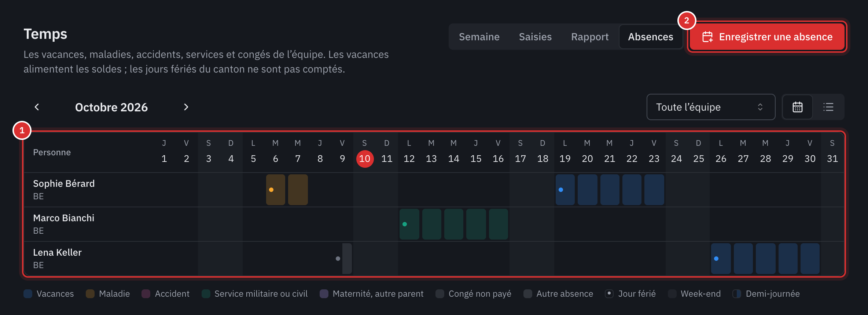Open the Toute l'équipe team filter
This screenshot has width=868, height=315.
click(711, 107)
